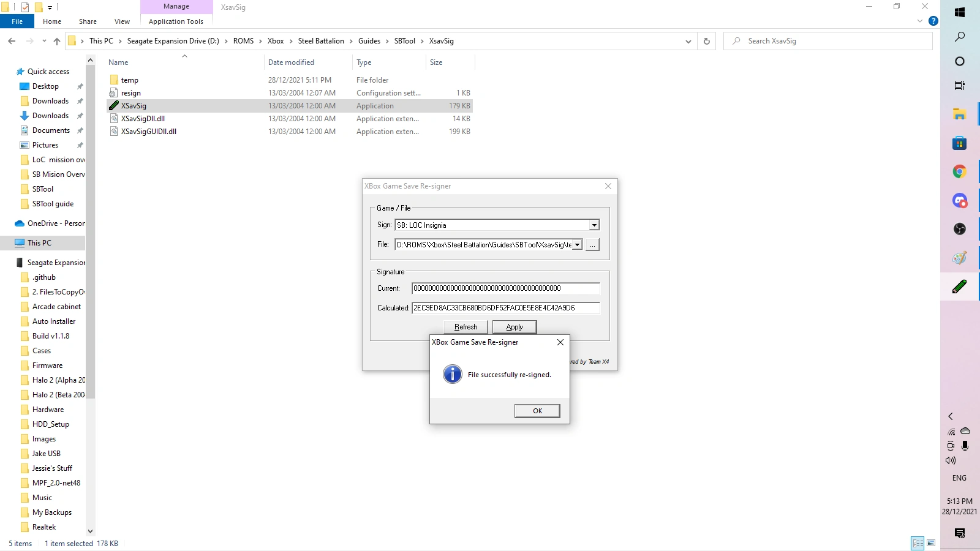Select SBTool guide in navigation pane
The width and height of the screenshot is (980, 551).
(x=53, y=204)
